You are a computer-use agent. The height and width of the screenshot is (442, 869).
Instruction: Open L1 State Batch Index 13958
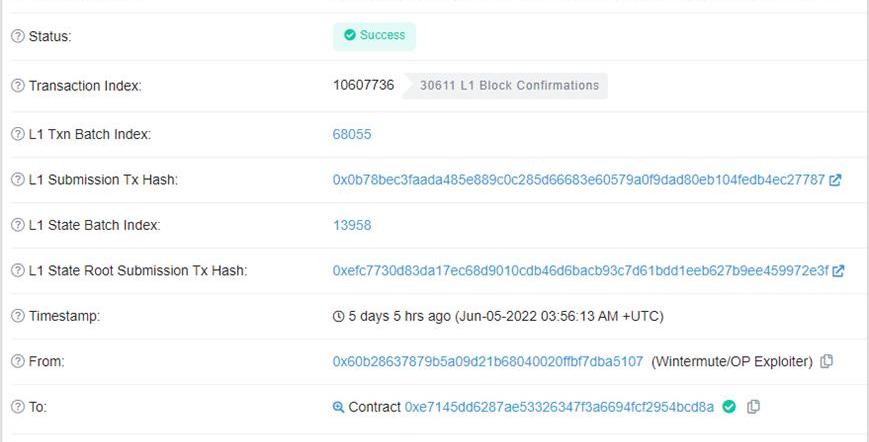[x=352, y=225]
